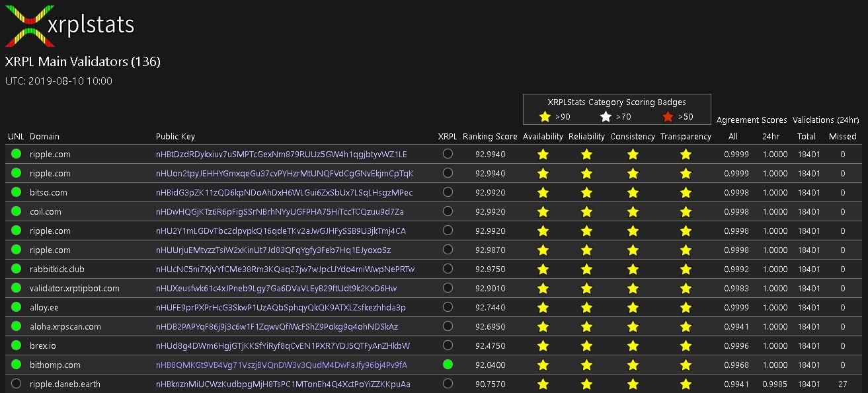868x393 pixels.
Task: Click the green UNL dot for rabbitkick.club
Action: (16, 269)
